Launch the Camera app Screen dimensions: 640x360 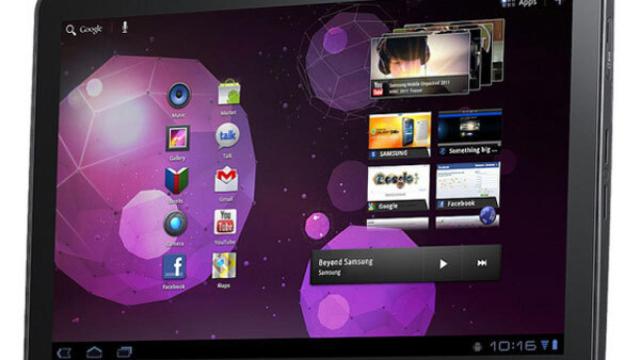175,224
